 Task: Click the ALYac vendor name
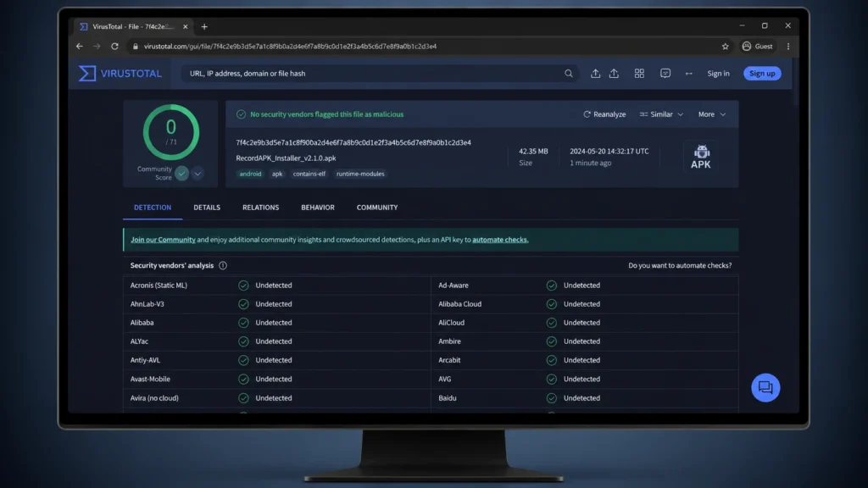[x=140, y=341]
